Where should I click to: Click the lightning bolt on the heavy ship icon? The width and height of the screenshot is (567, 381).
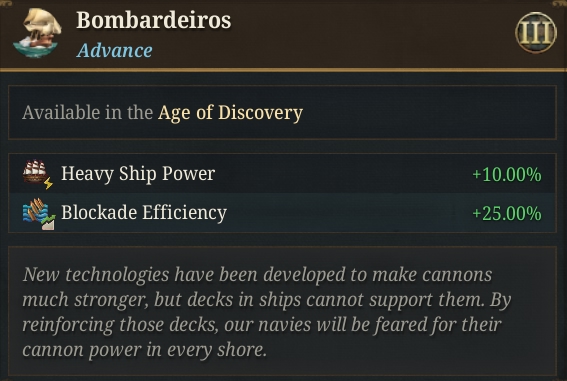48,183
